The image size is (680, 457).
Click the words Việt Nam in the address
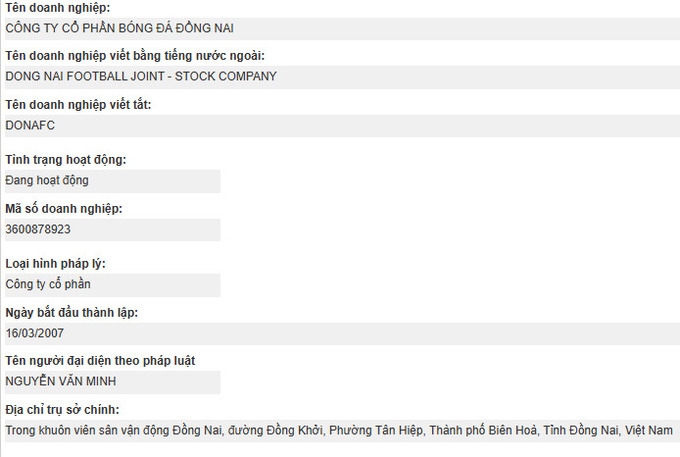click(649, 430)
